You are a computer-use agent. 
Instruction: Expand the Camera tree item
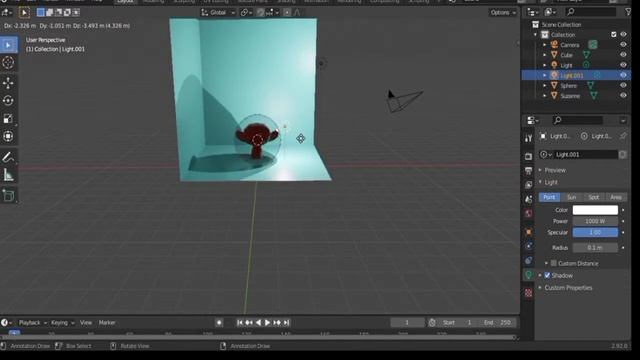[544, 45]
